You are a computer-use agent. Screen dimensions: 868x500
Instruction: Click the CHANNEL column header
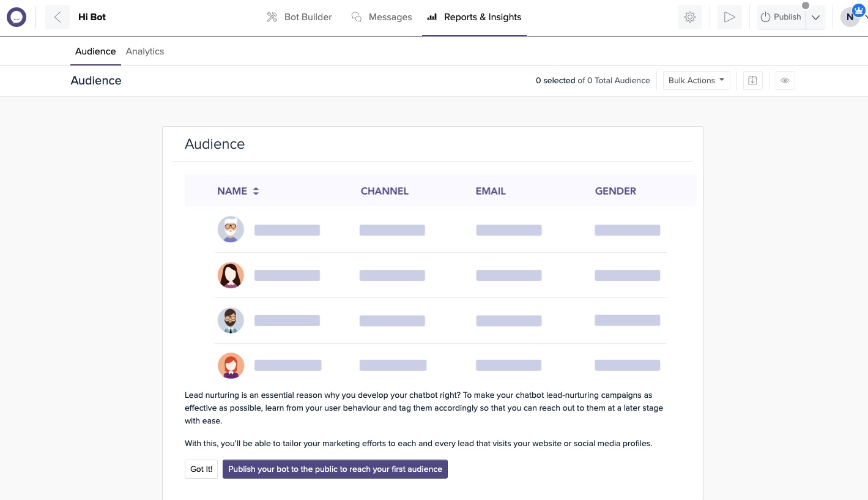tap(385, 191)
